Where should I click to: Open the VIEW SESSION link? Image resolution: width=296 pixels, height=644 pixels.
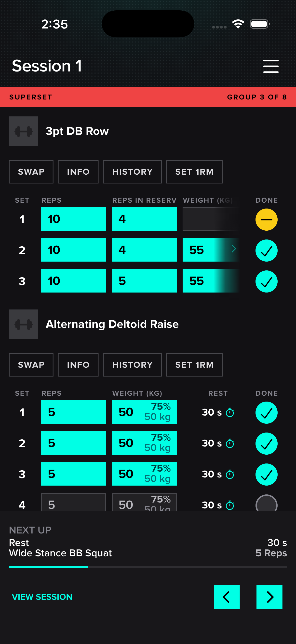42,597
